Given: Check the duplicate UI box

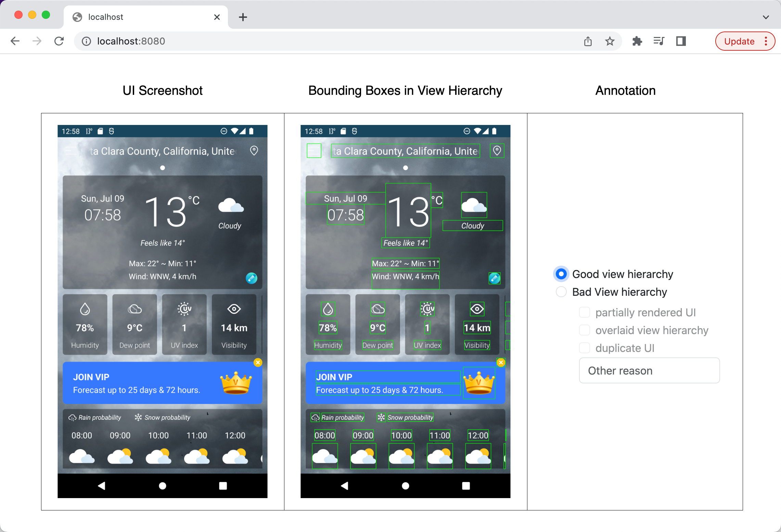Looking at the screenshot, I should (584, 348).
